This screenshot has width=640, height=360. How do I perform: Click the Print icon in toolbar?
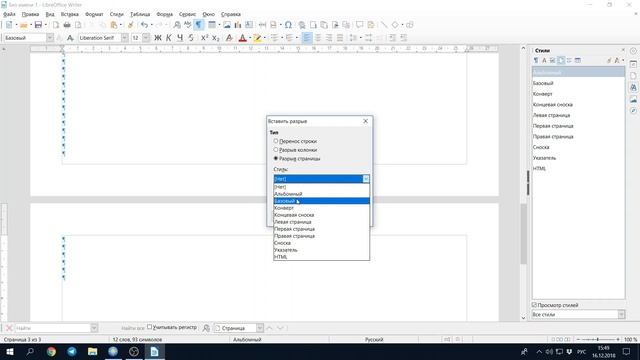pos(67,25)
